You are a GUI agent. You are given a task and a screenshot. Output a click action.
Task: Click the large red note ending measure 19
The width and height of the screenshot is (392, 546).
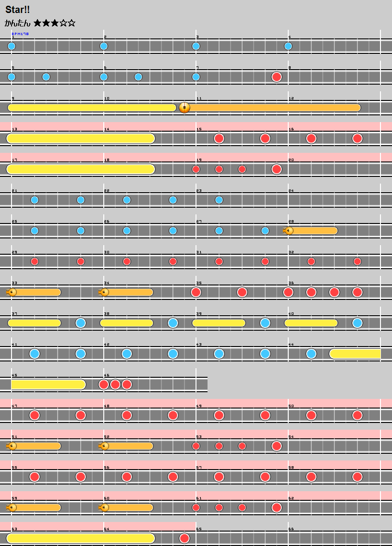pos(276,169)
